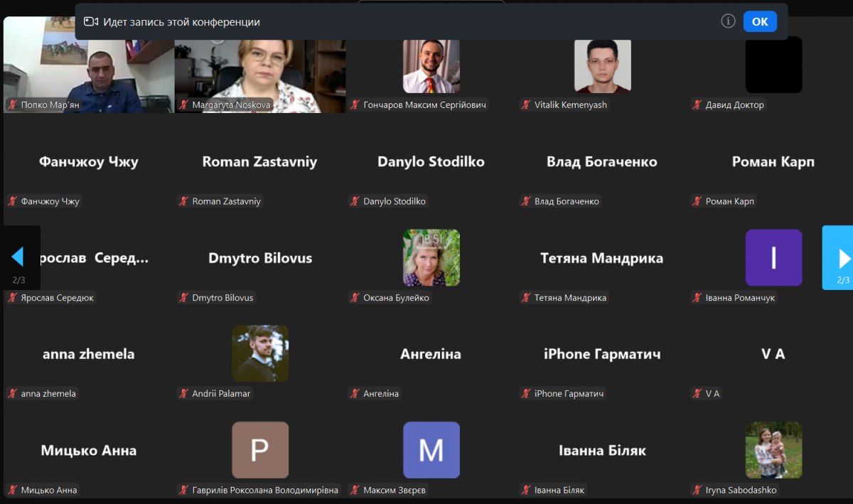Click muted mic icon beside Margaryta Noskova
Screen dimensions: 853x504
[x=183, y=105]
